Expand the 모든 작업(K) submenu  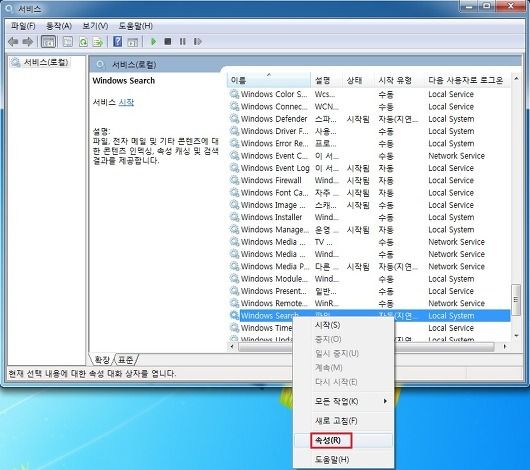(343, 401)
